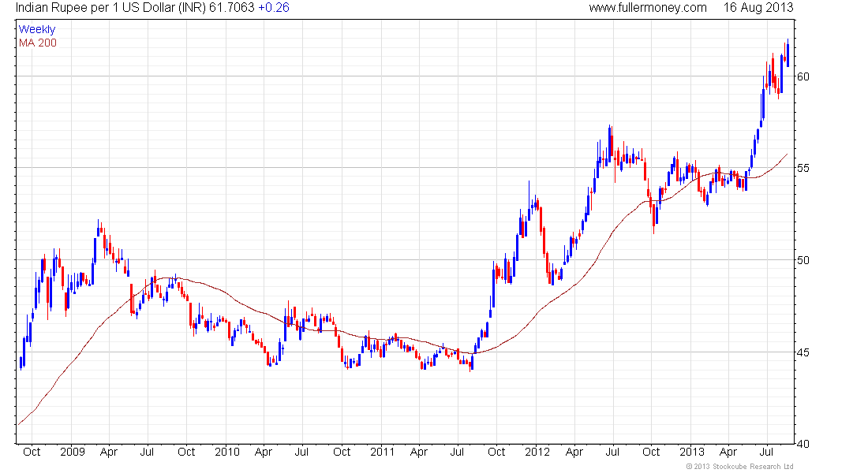Click the 'Oct' label right before 2012
868x473 pixels.
pyautogui.click(x=496, y=452)
